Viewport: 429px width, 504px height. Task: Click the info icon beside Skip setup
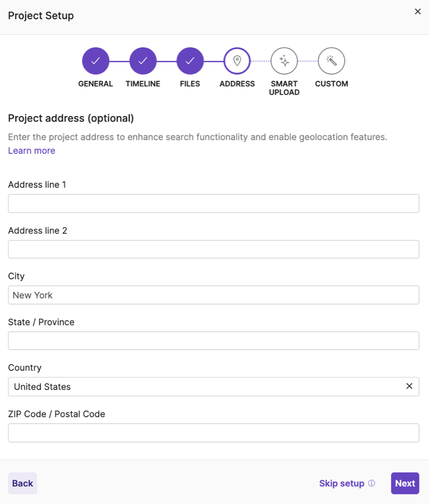[x=372, y=483]
